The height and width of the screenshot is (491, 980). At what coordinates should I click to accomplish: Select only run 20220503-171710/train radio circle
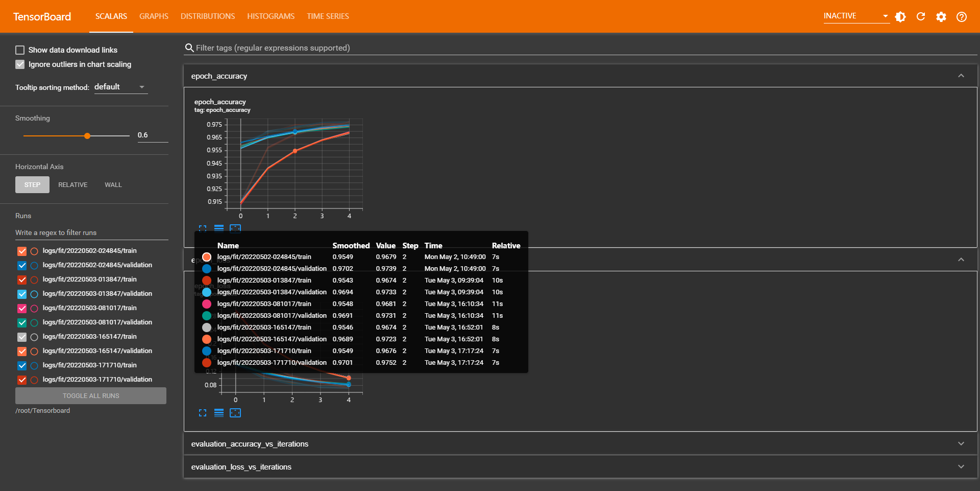point(34,366)
